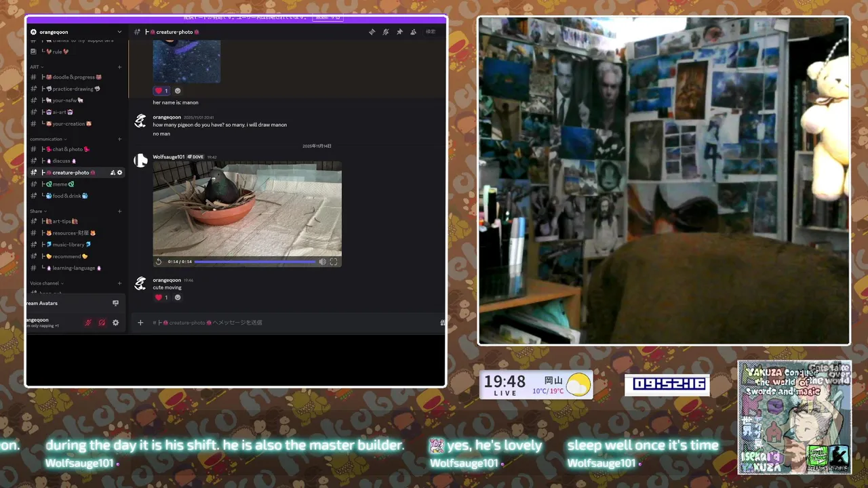The width and height of the screenshot is (868, 488).
Task: Show member list icon in header
Action: tap(414, 32)
